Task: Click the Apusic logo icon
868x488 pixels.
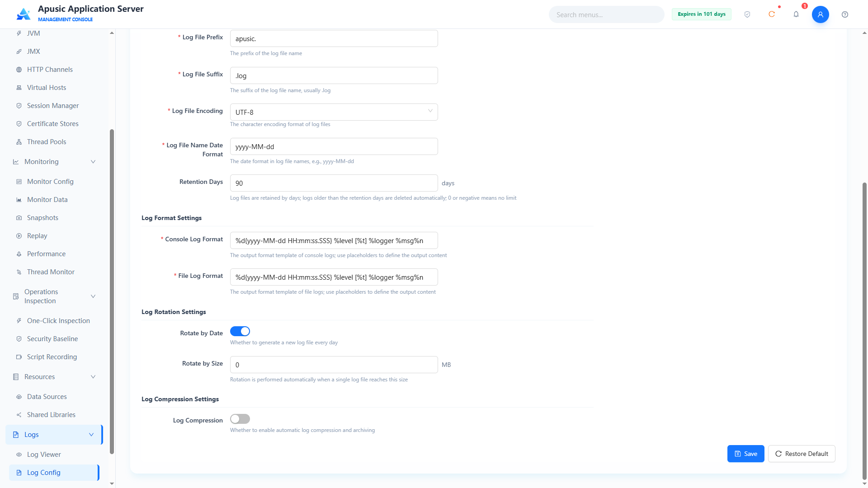Action: 24,14
